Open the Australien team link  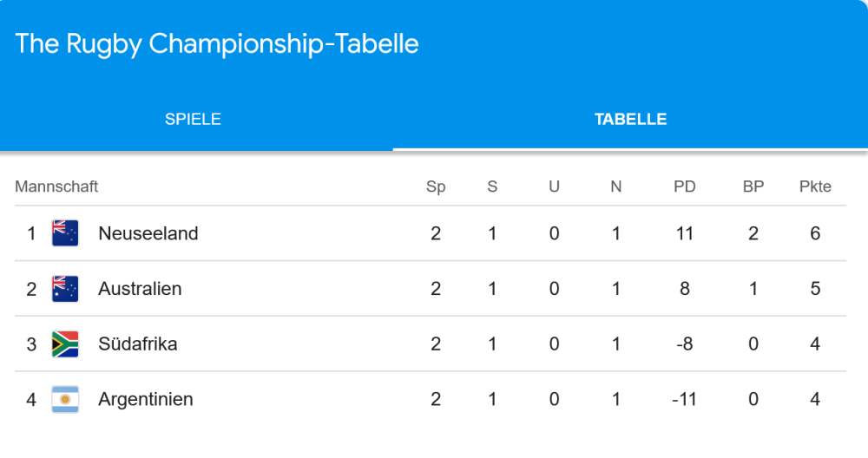point(140,289)
